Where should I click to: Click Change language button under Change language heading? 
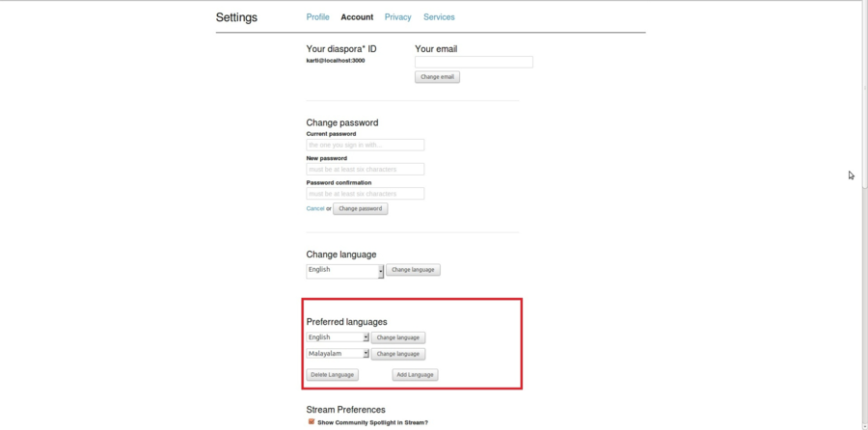coord(413,270)
